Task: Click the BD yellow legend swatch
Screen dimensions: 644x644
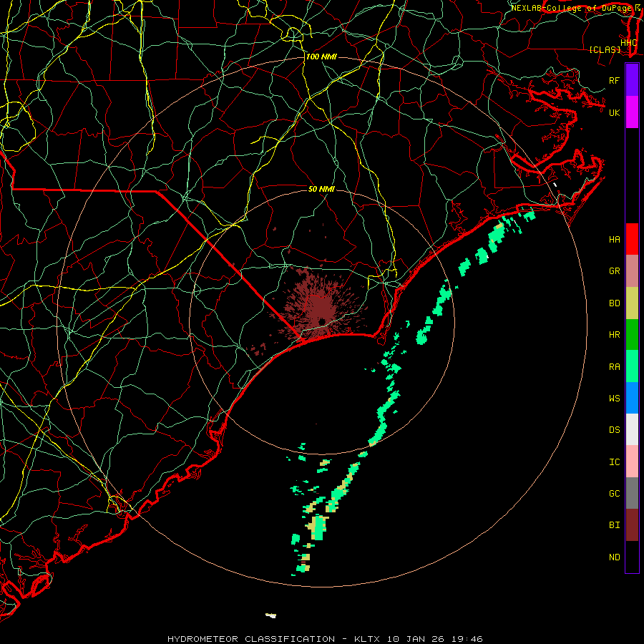Action: tap(632, 303)
